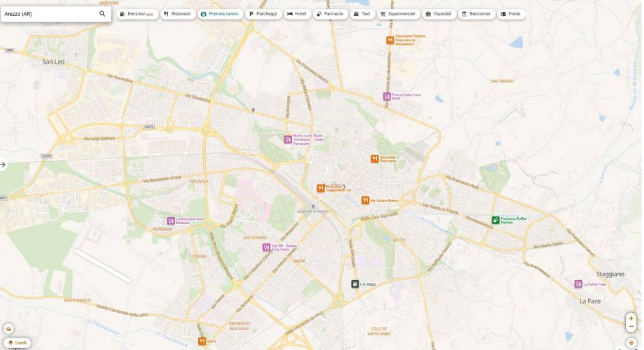Expand the side panel arrow
Viewport: 644px width, 350px height.
(3, 164)
